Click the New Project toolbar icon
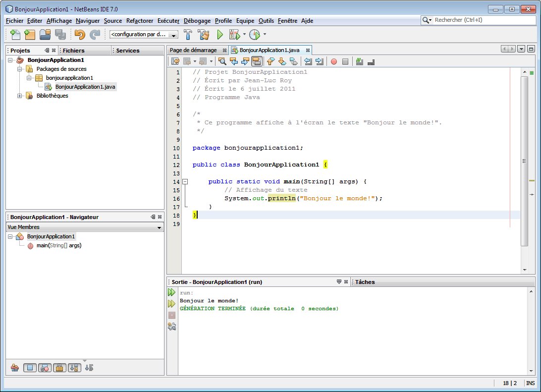This screenshot has width=541, height=392. pos(30,34)
